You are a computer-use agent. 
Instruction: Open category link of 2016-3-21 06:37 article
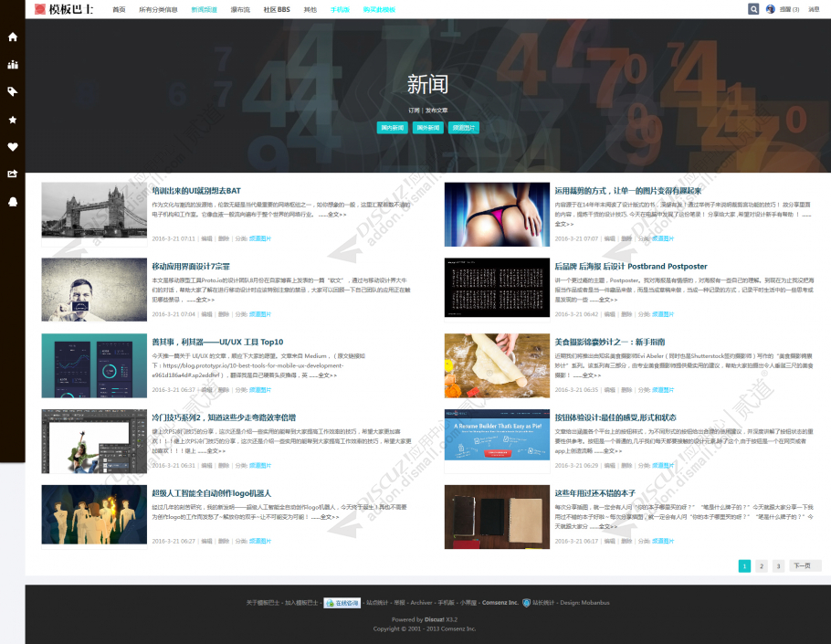[260, 389]
